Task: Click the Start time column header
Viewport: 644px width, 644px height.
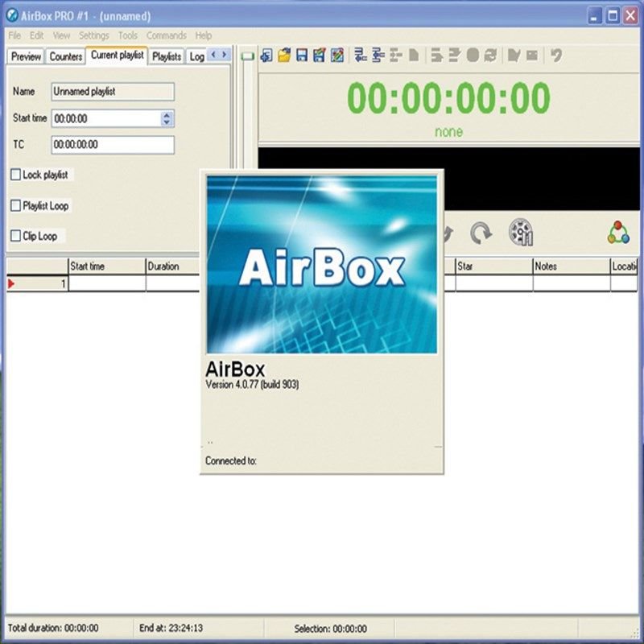Action: tap(107, 266)
